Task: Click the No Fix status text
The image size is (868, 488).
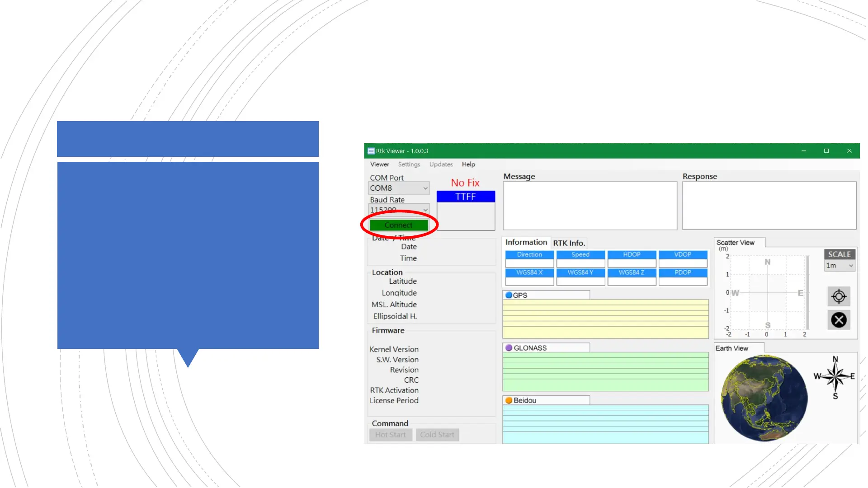Action: point(465,183)
